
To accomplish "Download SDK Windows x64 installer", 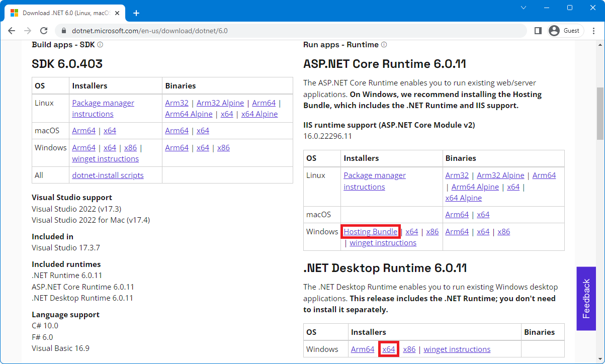I will pyautogui.click(x=110, y=147).
